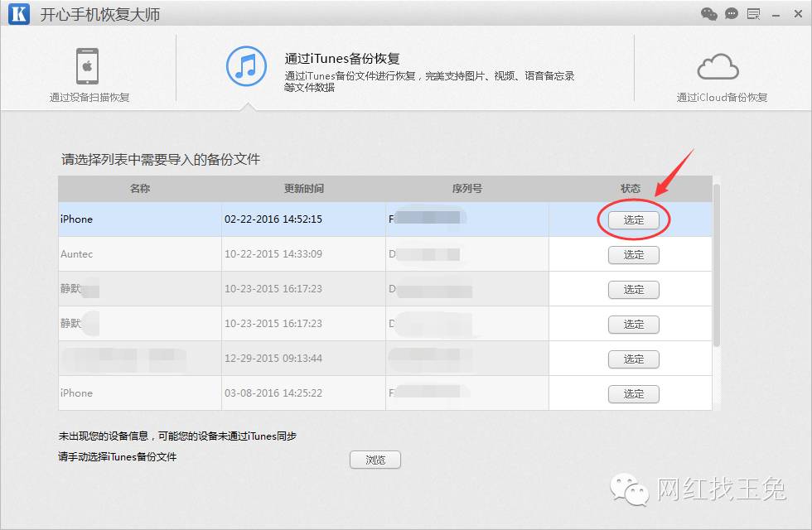Select the cell 12-29-2015 09:13:44
The image size is (812, 530).
(x=303, y=358)
